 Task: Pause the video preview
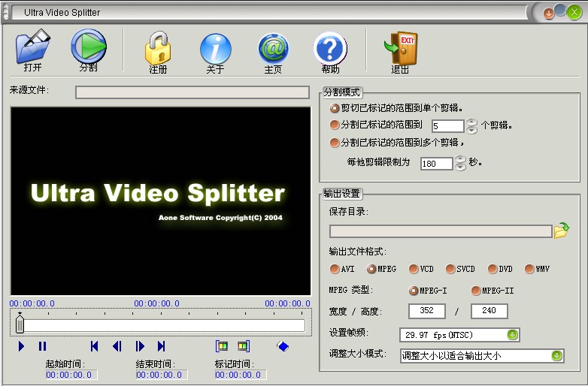click(x=42, y=346)
